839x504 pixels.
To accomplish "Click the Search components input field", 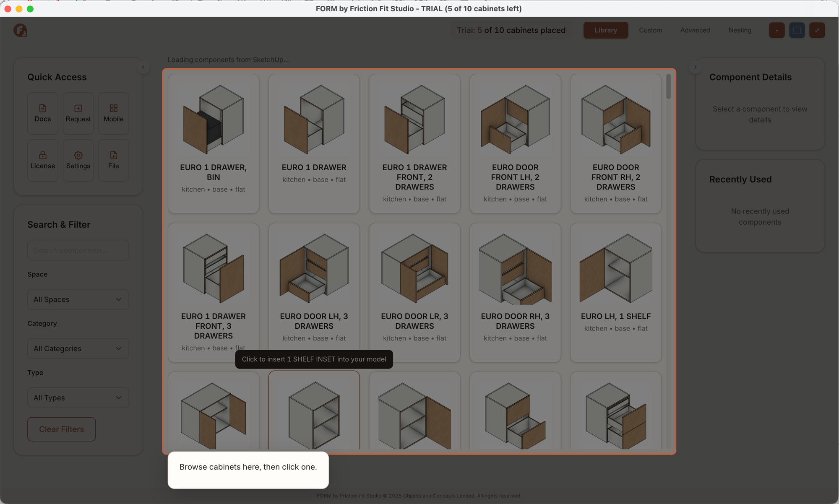I will pos(78,250).
